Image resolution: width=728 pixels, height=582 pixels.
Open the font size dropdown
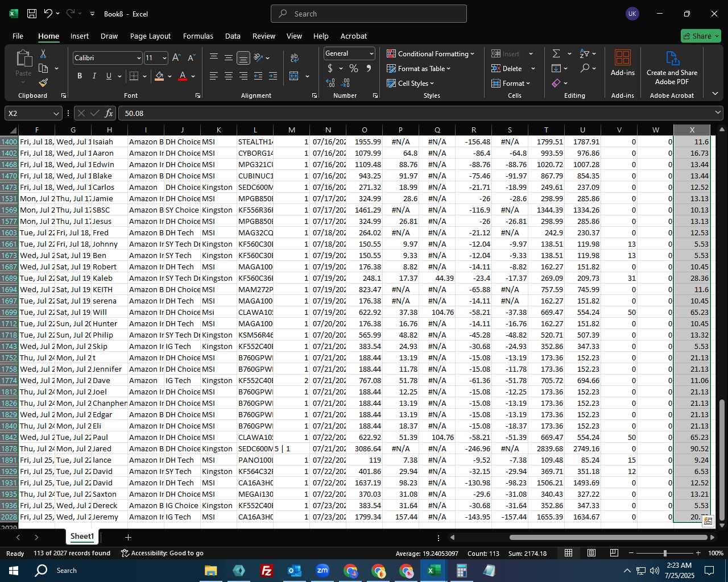(164, 58)
